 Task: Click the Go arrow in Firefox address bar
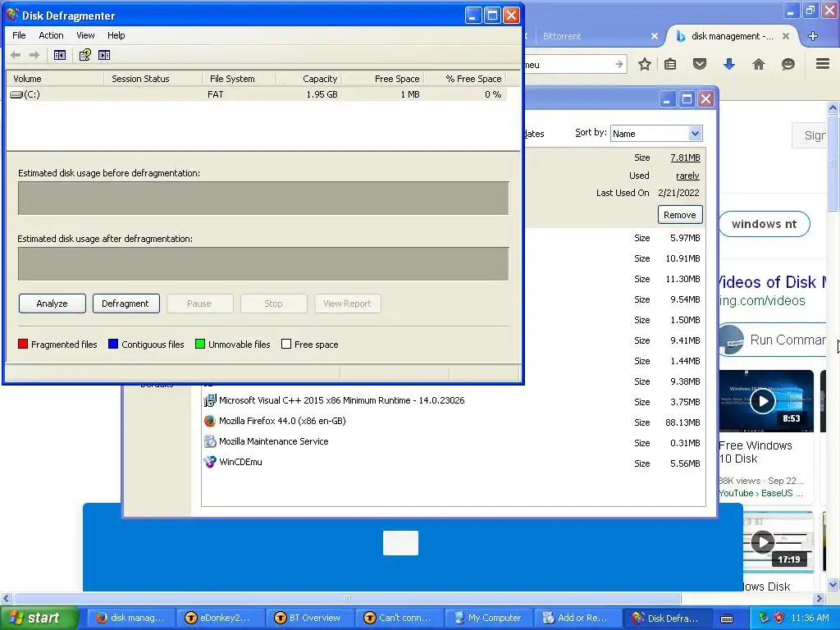(619, 64)
